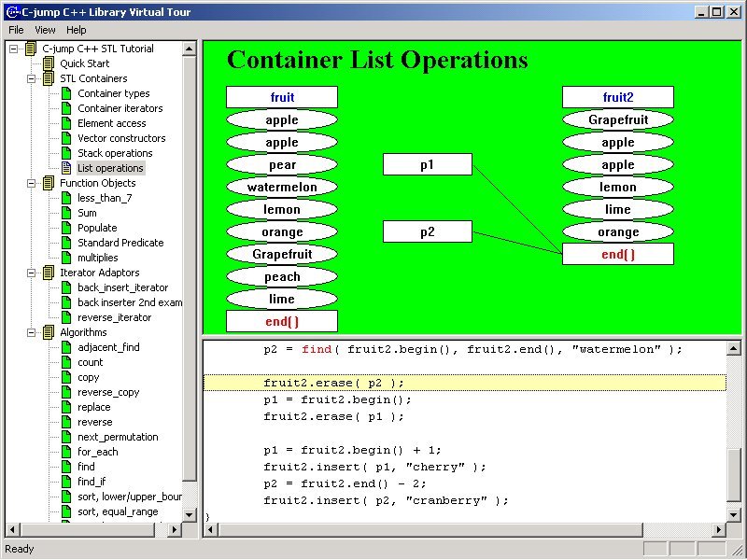Click the next_permutation page icon
Image resolution: width=747 pixels, height=560 pixels.
point(66,437)
